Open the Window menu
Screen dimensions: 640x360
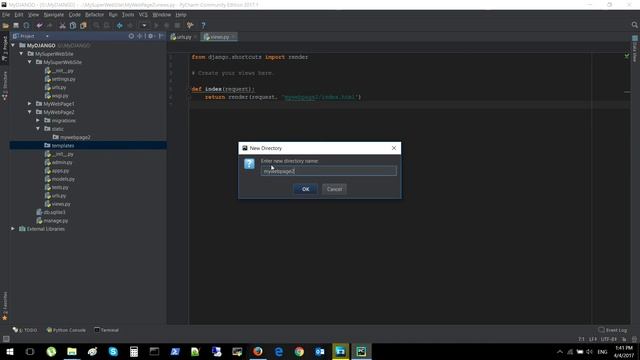pos(162,15)
